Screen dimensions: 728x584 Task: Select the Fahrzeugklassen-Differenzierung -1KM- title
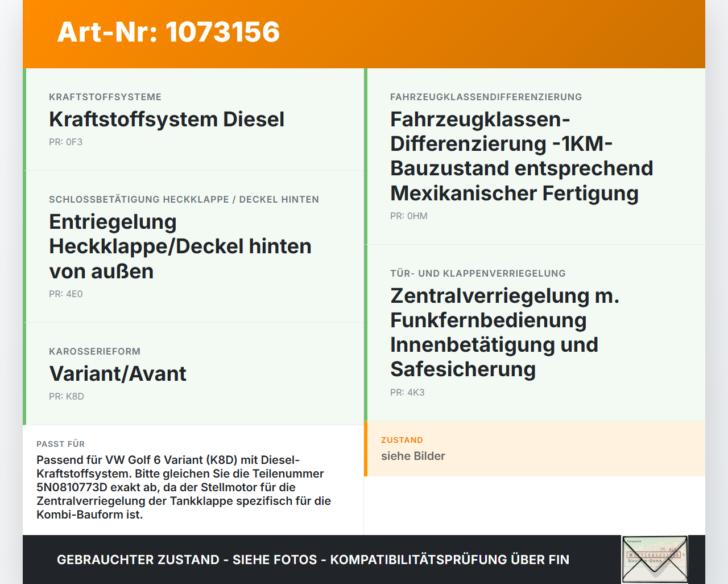coord(522,156)
